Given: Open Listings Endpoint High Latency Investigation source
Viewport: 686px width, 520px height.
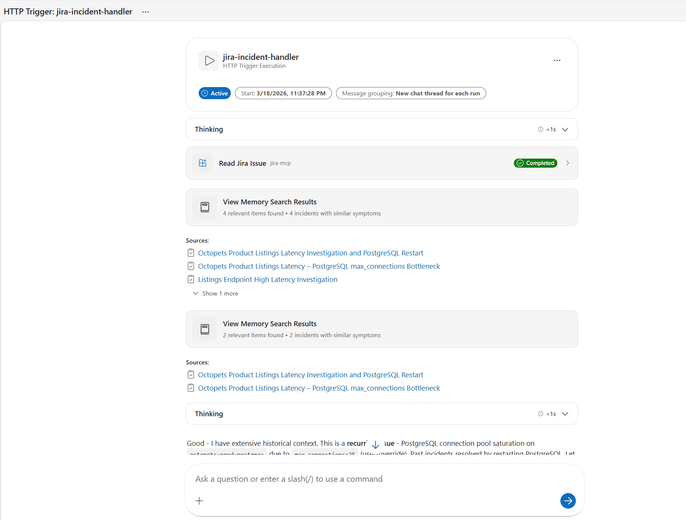Looking at the screenshot, I should tap(267, 280).
